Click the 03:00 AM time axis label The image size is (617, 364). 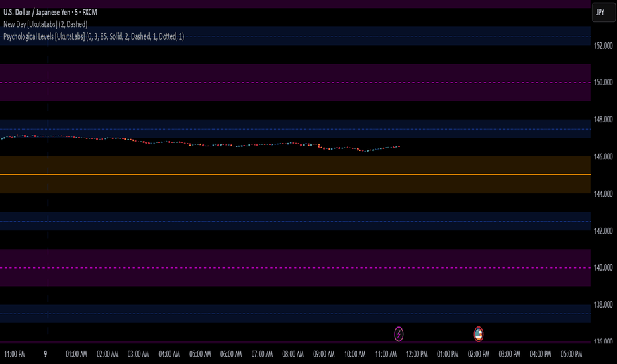pos(138,354)
